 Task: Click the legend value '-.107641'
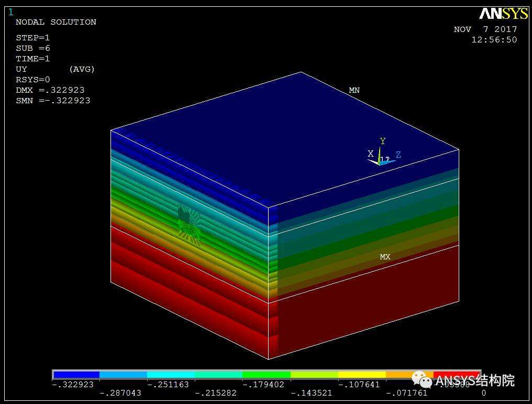click(359, 385)
